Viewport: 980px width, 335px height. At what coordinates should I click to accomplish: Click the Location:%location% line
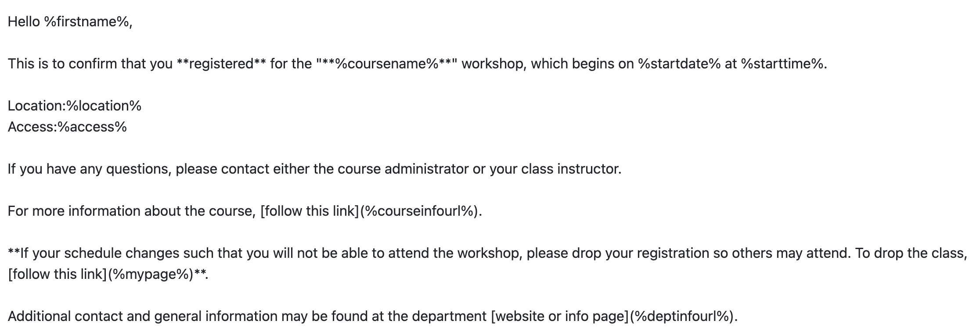click(75, 106)
